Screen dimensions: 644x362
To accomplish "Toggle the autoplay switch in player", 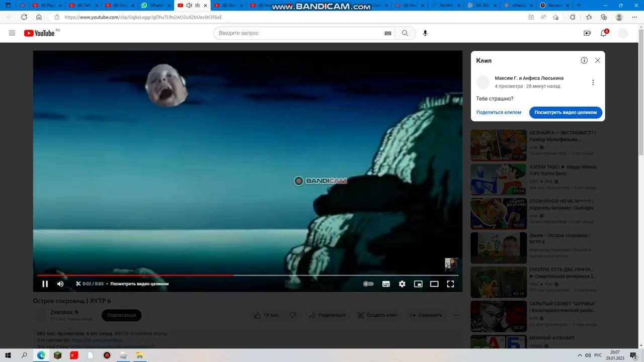I will 369,284.
